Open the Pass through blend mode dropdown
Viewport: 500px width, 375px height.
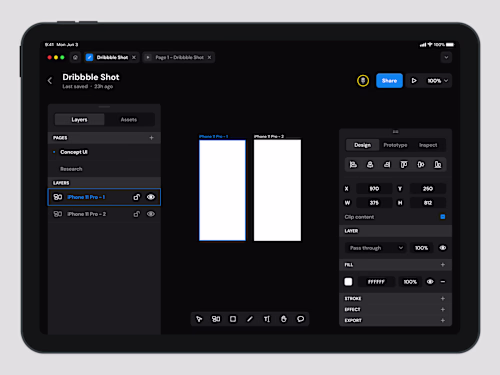tap(376, 248)
